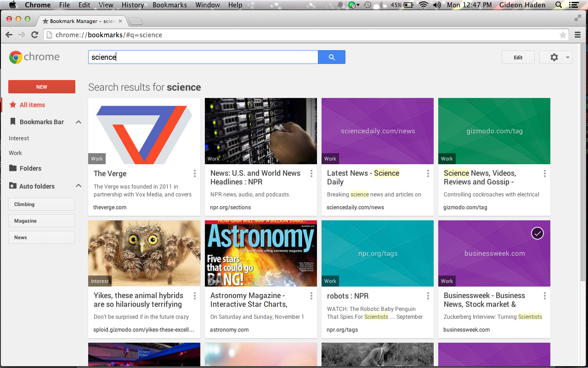
Task: Click the science search input field
Action: (203, 57)
